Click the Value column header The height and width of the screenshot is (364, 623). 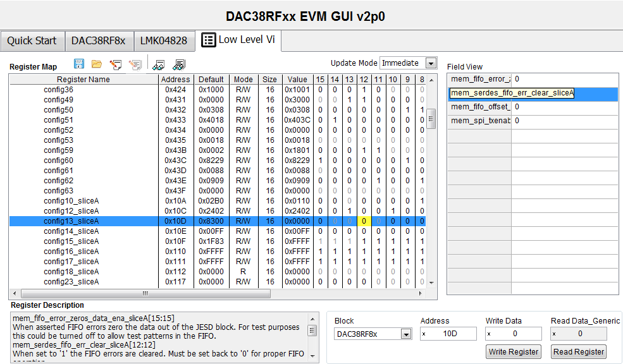click(x=297, y=80)
